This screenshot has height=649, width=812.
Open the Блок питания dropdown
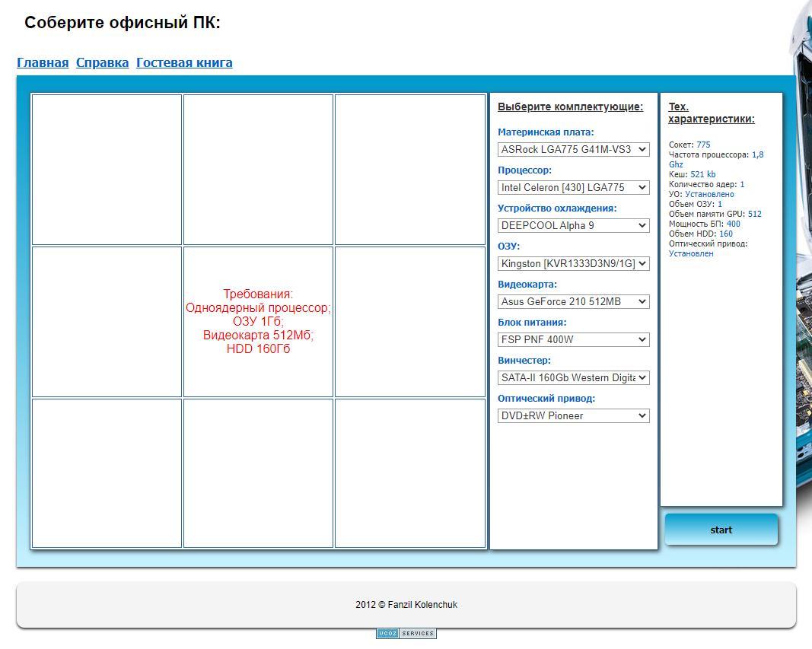pos(573,339)
